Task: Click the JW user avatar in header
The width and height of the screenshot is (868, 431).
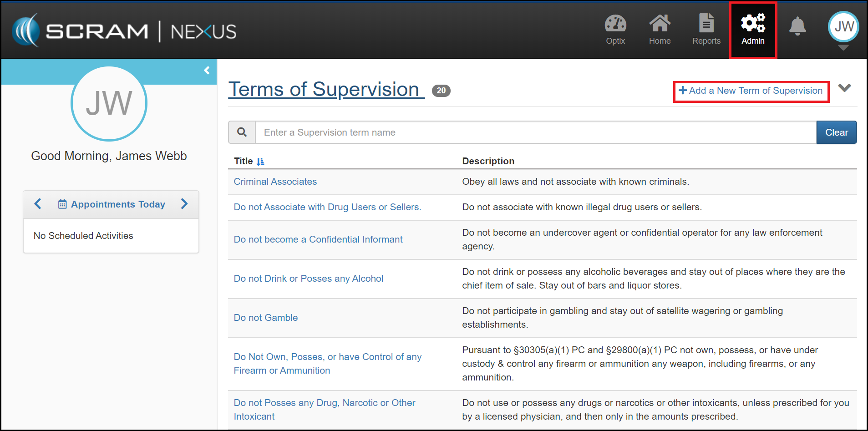Action: (843, 26)
